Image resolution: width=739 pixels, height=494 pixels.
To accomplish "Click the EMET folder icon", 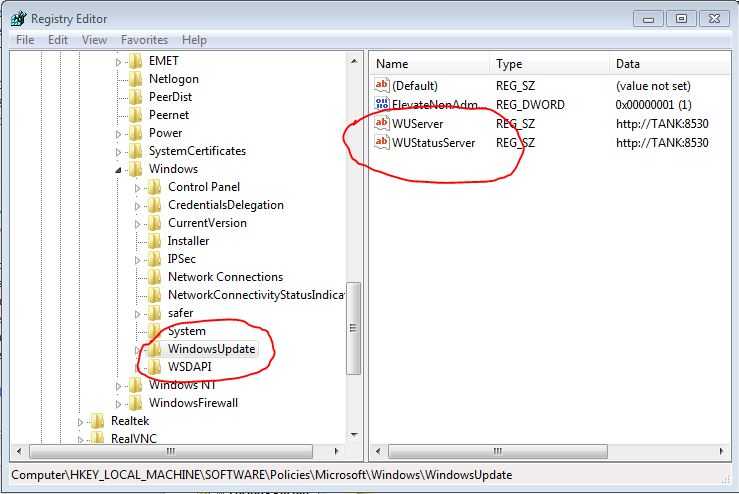I will [x=136, y=61].
